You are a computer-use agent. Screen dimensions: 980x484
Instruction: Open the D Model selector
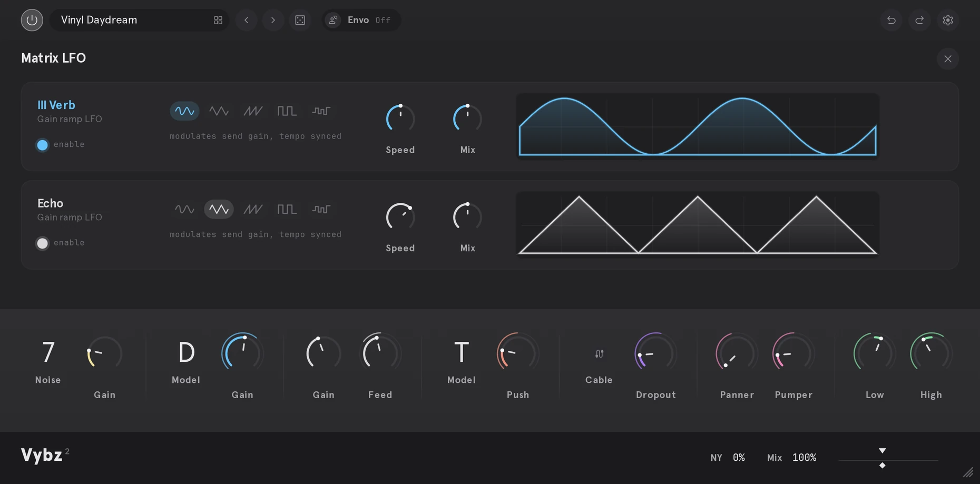pos(186,352)
